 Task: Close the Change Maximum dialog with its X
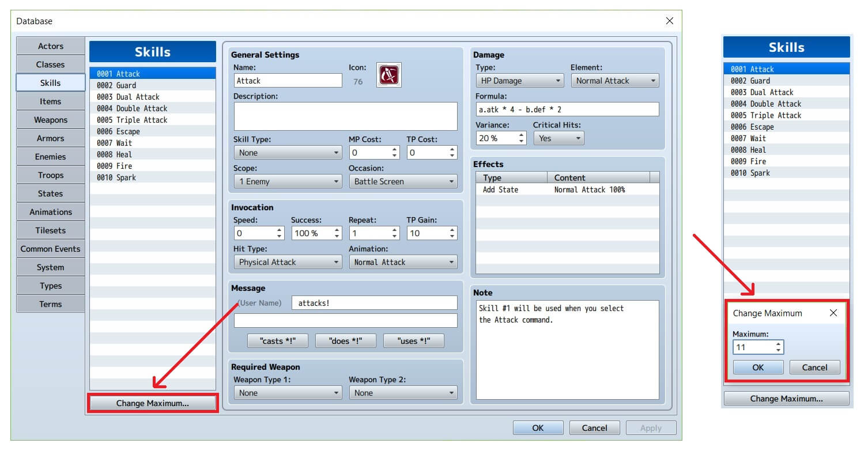coord(833,313)
